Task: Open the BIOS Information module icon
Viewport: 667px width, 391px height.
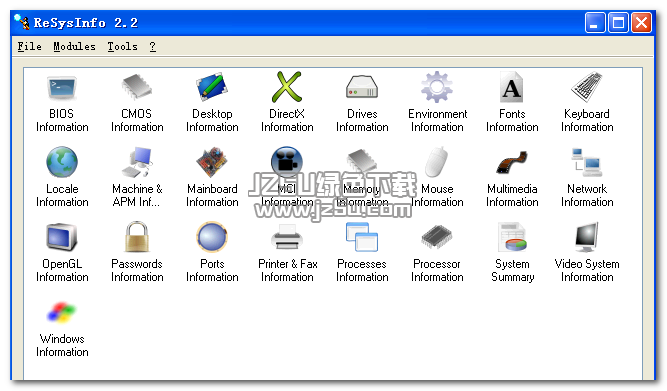Action: 62,88
